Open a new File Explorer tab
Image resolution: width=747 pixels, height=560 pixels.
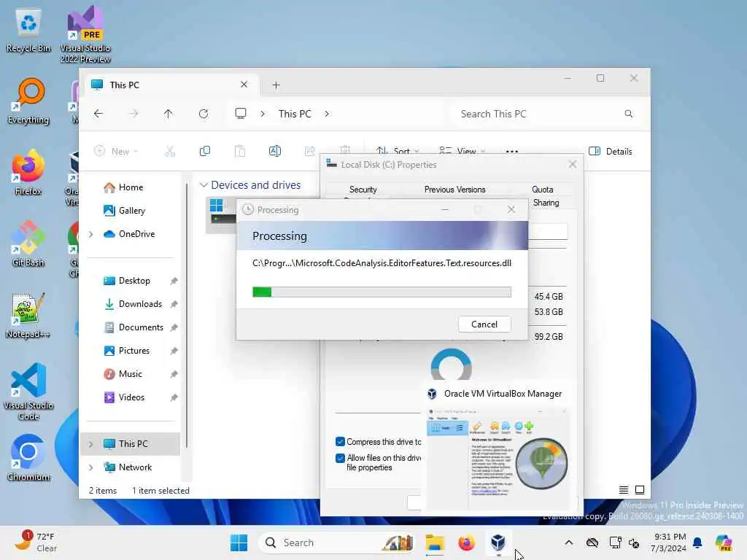(x=276, y=85)
